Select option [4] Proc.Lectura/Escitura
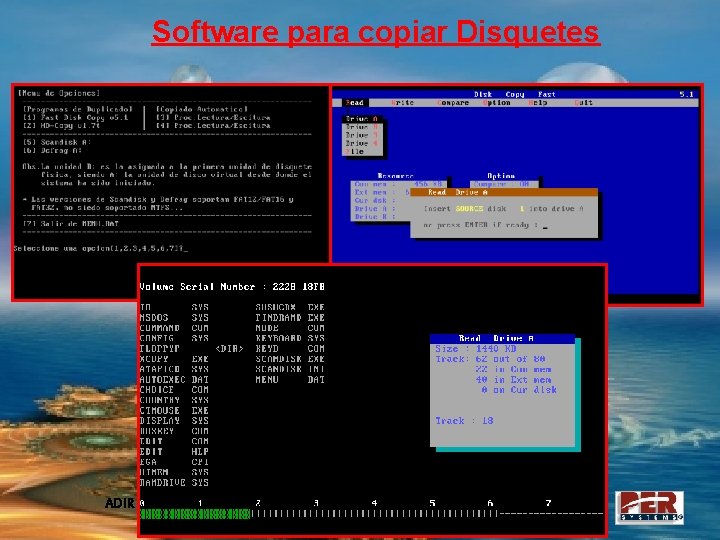 pyautogui.click(x=213, y=125)
